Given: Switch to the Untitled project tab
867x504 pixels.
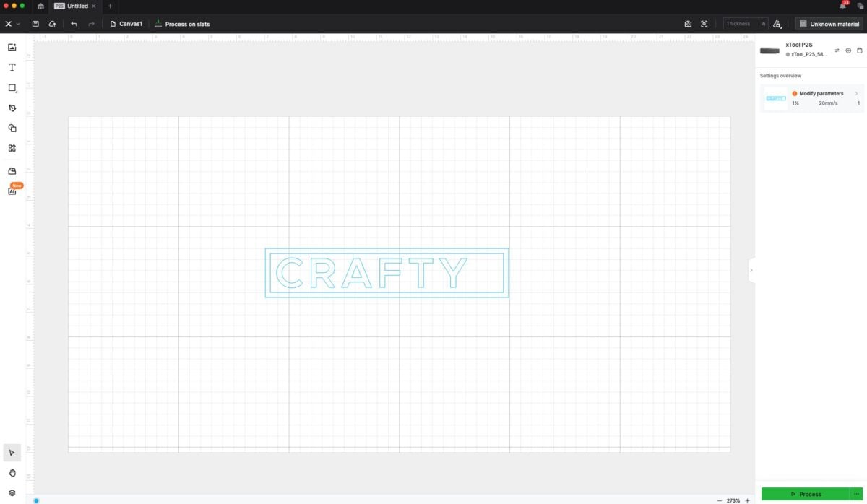Looking at the screenshot, I should [x=77, y=6].
